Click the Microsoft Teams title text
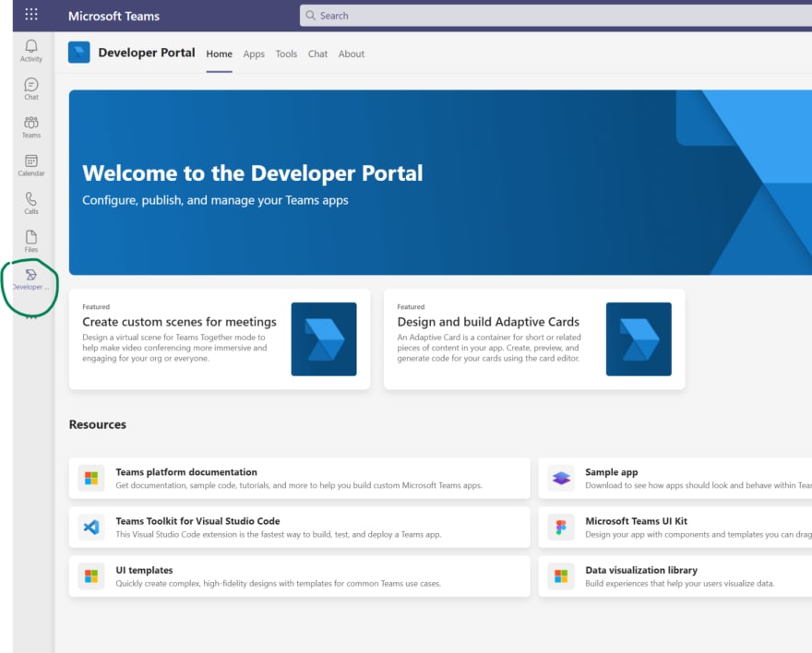 (113, 16)
